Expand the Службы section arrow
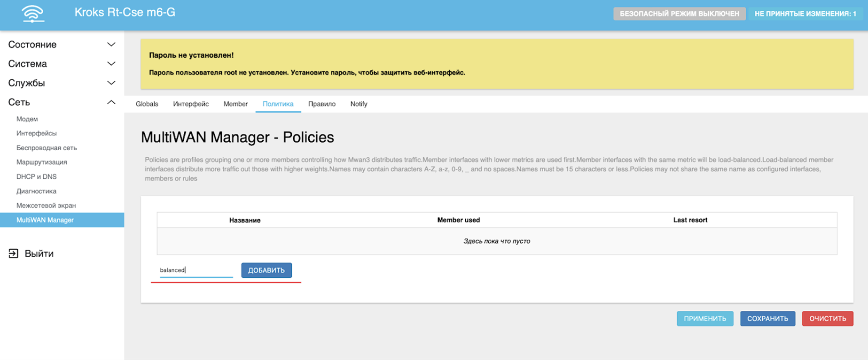This screenshot has height=360, width=868. (x=111, y=83)
